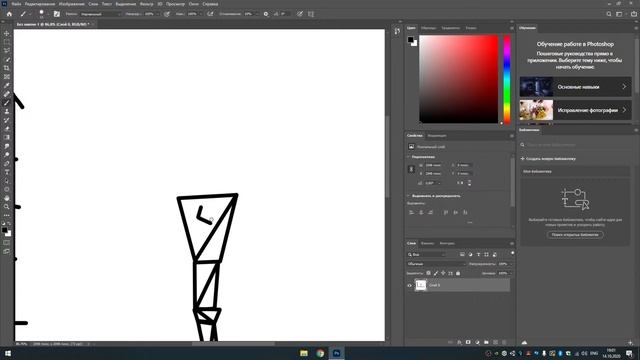Click the add layer mask icon
This screenshot has width=640, height=360.
(x=468, y=342)
